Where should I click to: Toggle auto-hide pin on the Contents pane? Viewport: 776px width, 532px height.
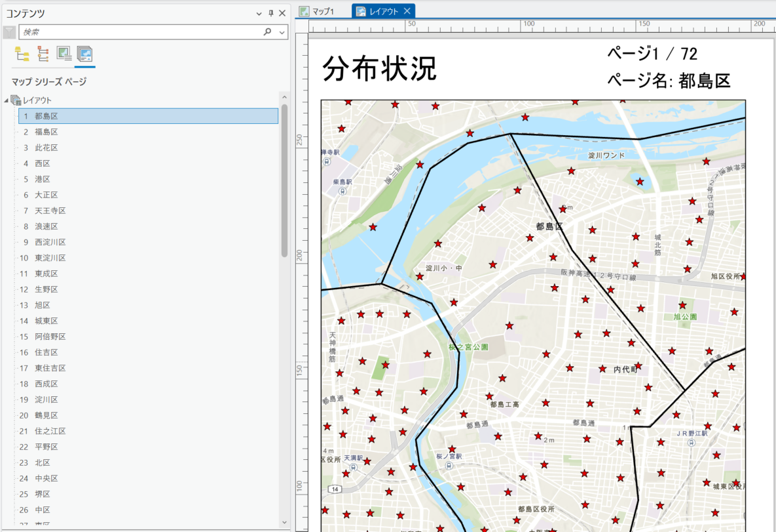pyautogui.click(x=271, y=13)
